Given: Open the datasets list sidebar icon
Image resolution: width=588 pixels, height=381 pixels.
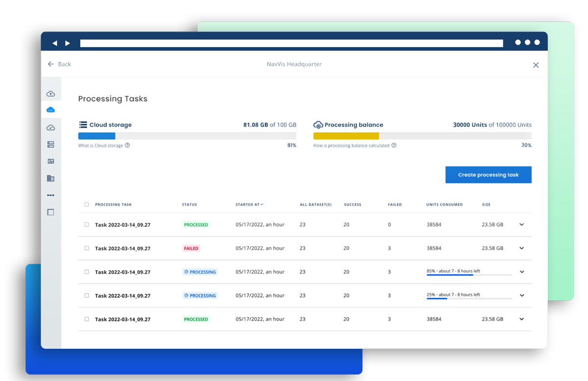Looking at the screenshot, I should point(50,144).
